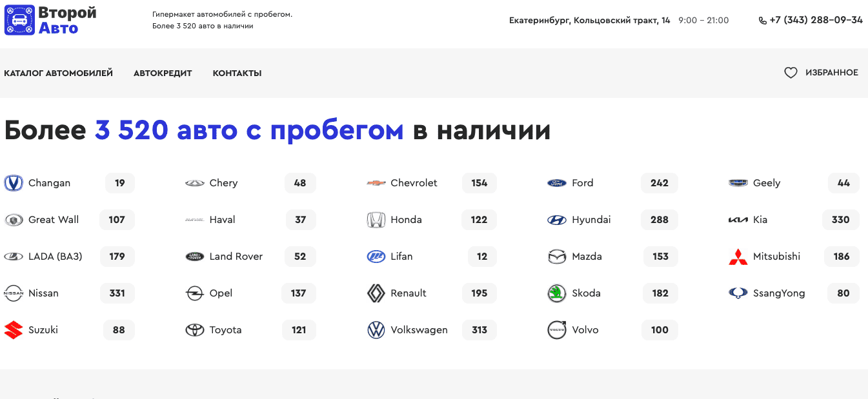The width and height of the screenshot is (868, 399).
Task: Open the КОНТАКТЫ page
Action: (237, 73)
